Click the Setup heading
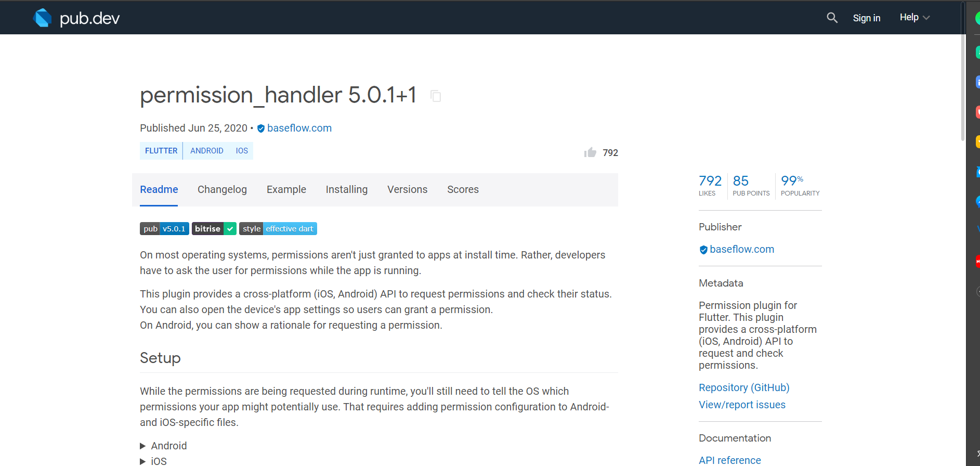Image resolution: width=980 pixels, height=466 pixels. pyautogui.click(x=160, y=358)
